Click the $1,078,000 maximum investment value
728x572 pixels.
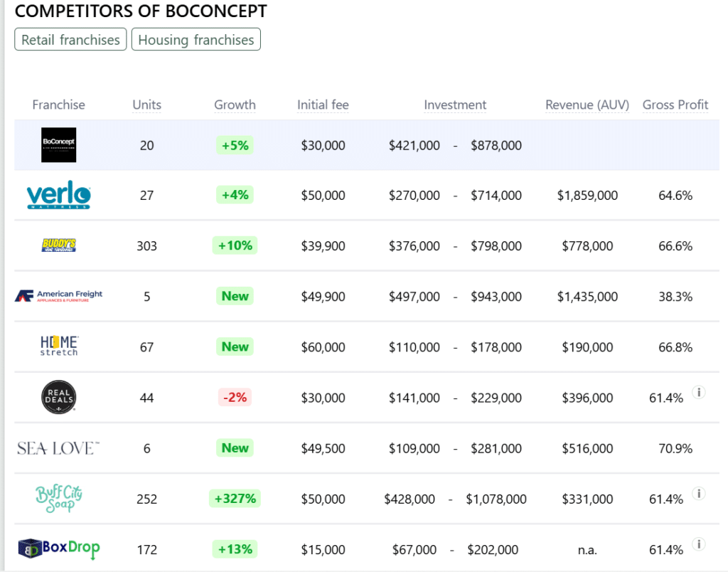tap(496, 499)
